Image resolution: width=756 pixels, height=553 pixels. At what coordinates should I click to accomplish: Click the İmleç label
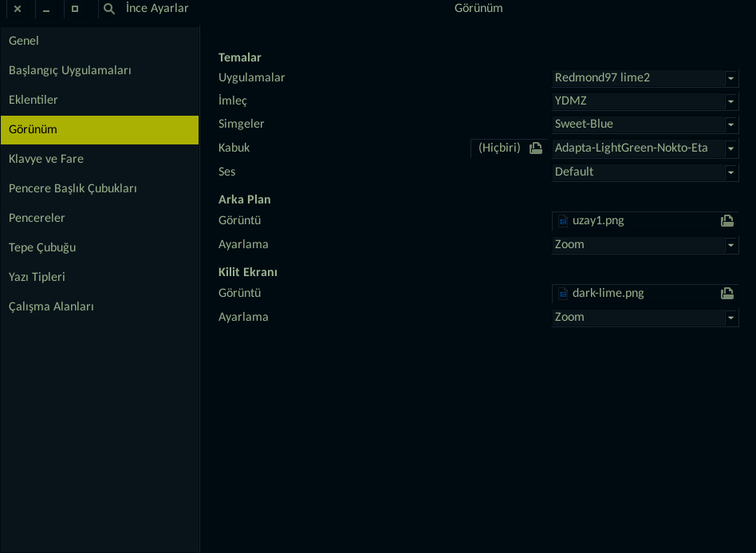pyautogui.click(x=232, y=101)
